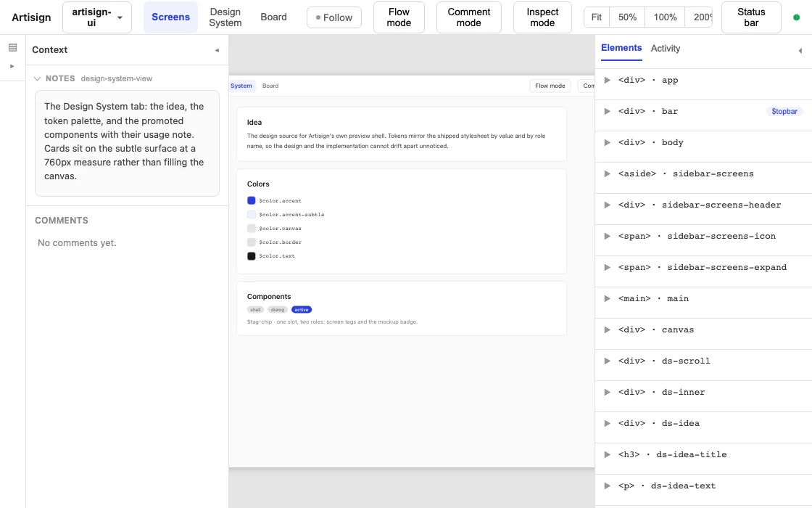812x508 pixels.
Task: Switch to the Screens tab
Action: 170,17
